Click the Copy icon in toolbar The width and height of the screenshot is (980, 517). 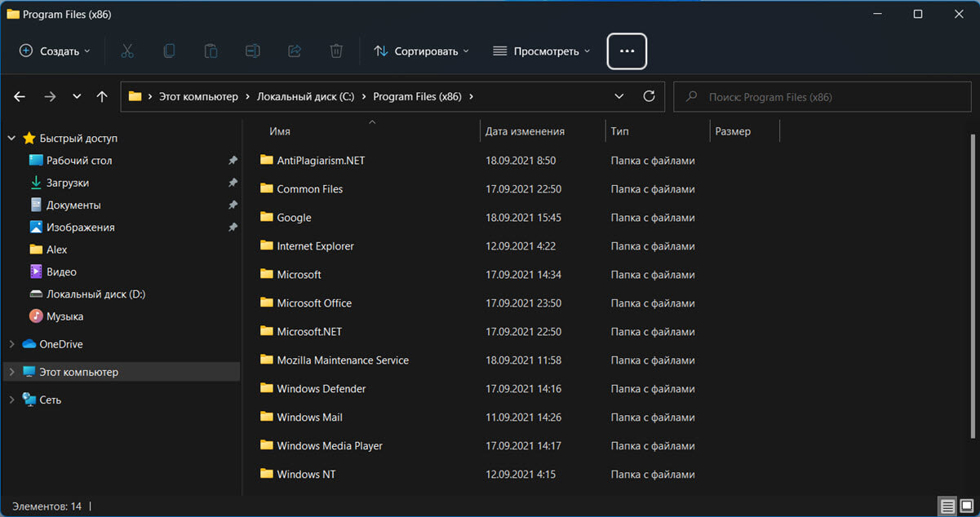pos(169,51)
